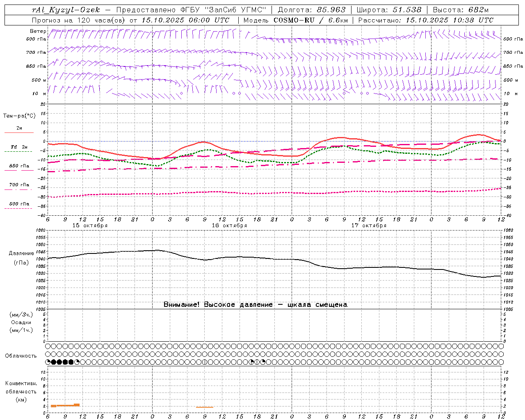Click the Td 2м dew point legend entry
This screenshot has height=420, width=525.
coord(19,147)
